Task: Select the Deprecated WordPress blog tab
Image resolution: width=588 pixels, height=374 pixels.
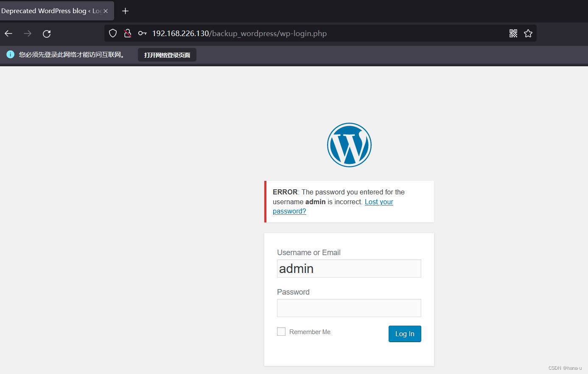Action: pyautogui.click(x=57, y=11)
